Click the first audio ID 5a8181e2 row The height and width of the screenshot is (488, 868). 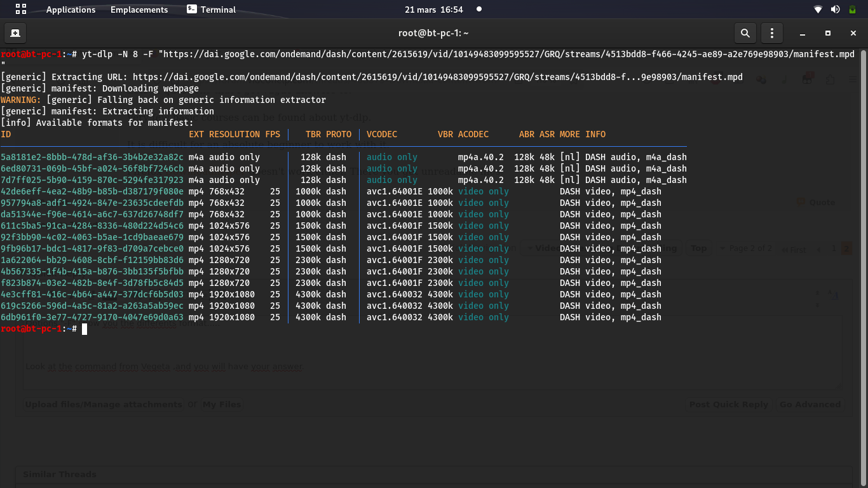click(92, 157)
